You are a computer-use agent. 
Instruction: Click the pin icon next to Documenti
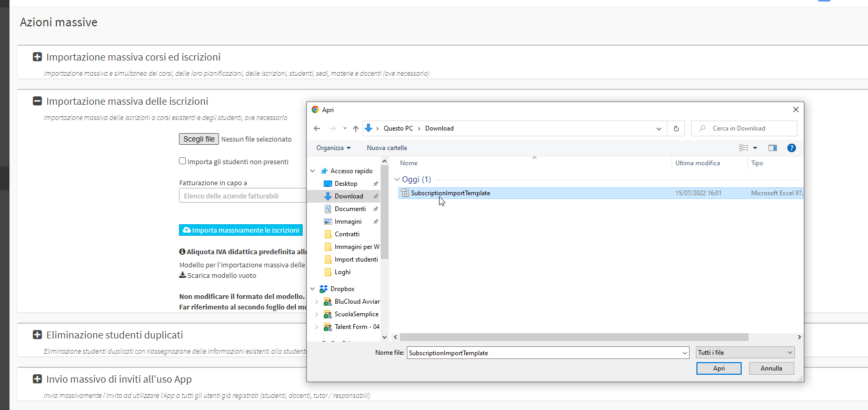tap(375, 209)
